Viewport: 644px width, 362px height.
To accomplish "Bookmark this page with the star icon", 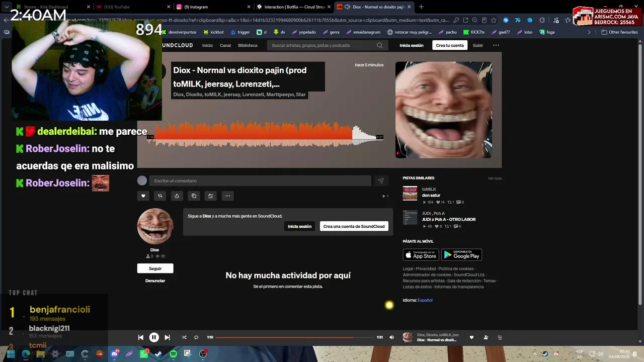I will coord(494,20).
